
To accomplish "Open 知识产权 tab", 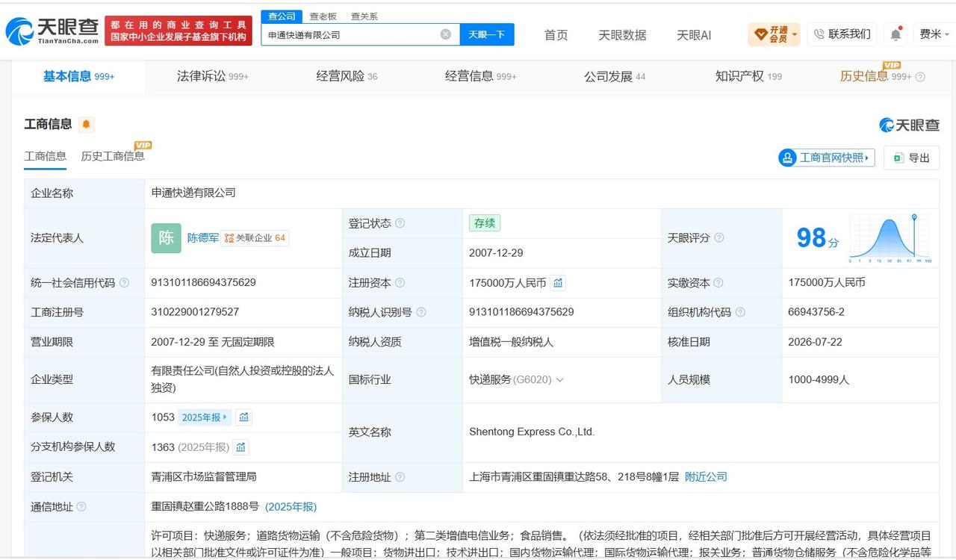I will (x=748, y=76).
